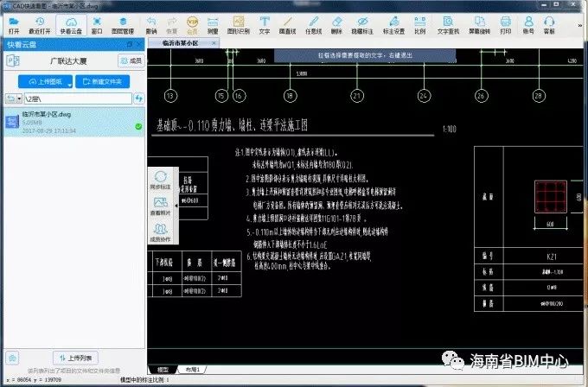Image resolution: width=588 pixels, height=387 pixels.
Task: Open the 最近打开 recent files list
Action: tap(40, 25)
